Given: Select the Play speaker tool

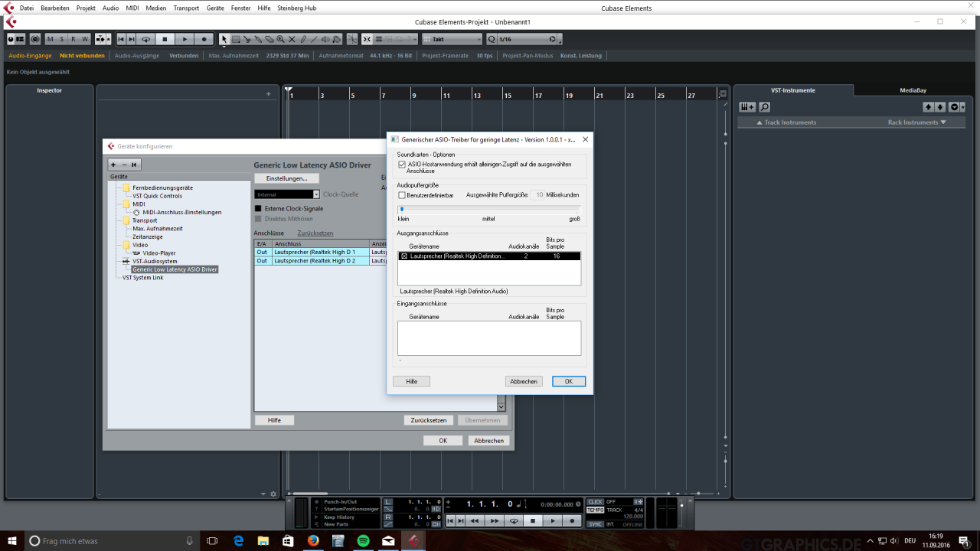Looking at the screenshot, I should [325, 39].
